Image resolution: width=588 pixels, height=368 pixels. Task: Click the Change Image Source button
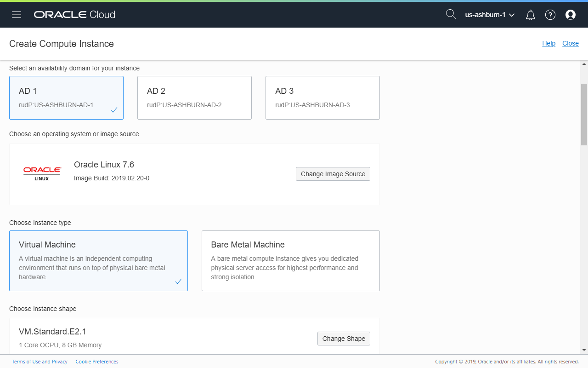(x=333, y=173)
